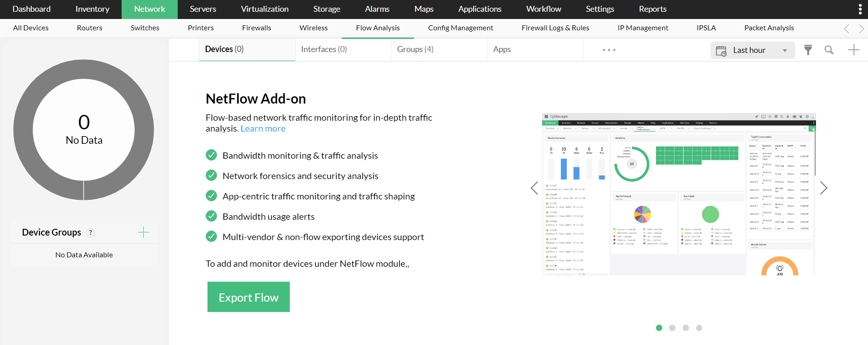Image resolution: width=868 pixels, height=345 pixels.
Task: Go to IPSLA submenu
Action: point(706,28)
